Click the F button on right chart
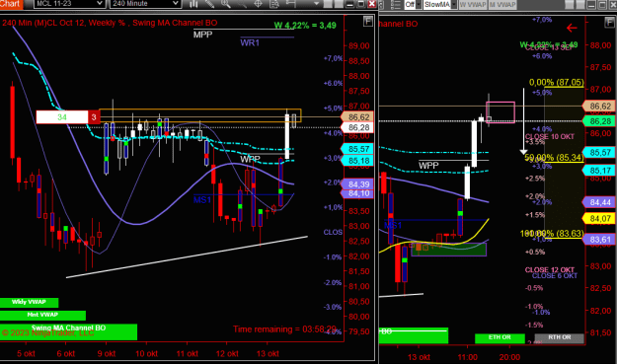This screenshot has width=617, height=364. 609,23
